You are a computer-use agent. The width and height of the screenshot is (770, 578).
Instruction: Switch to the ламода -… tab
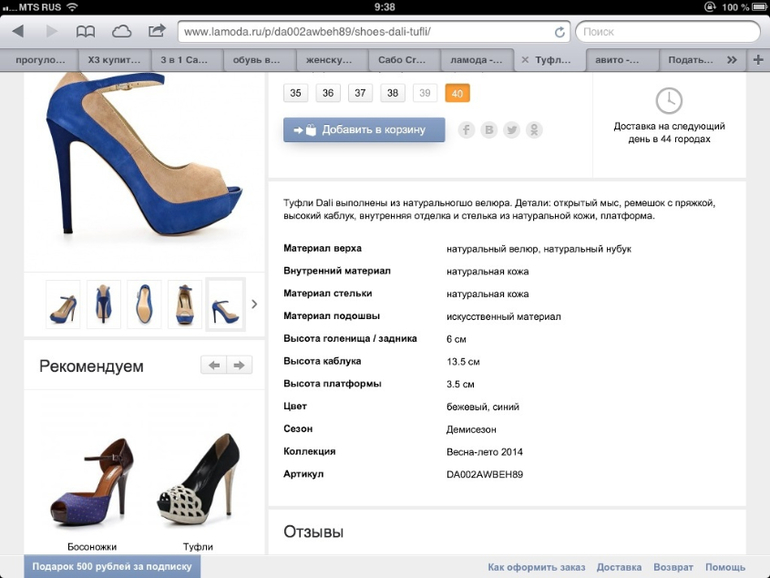(x=478, y=60)
